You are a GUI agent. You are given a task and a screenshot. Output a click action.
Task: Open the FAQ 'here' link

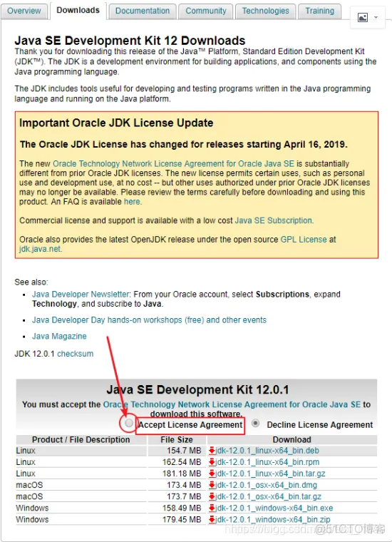click(132, 202)
